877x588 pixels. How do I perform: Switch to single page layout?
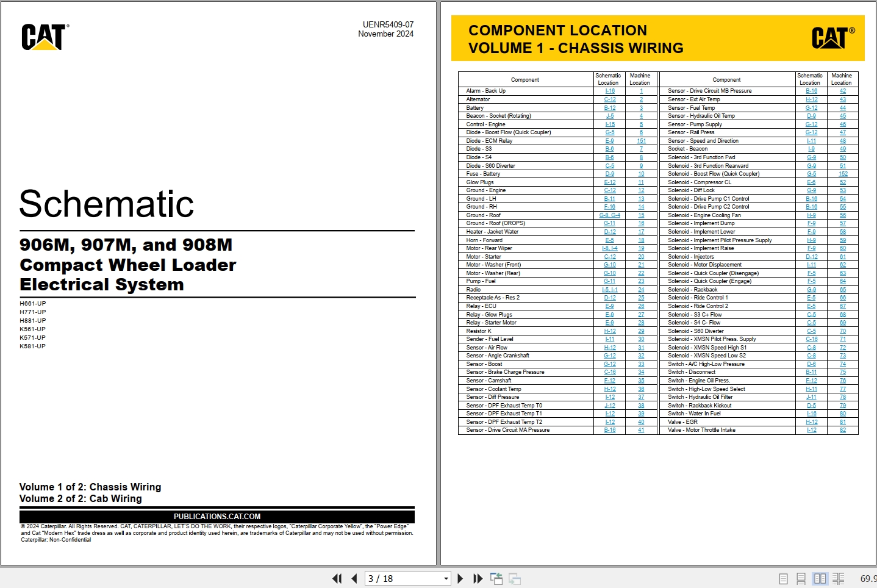[784, 578]
